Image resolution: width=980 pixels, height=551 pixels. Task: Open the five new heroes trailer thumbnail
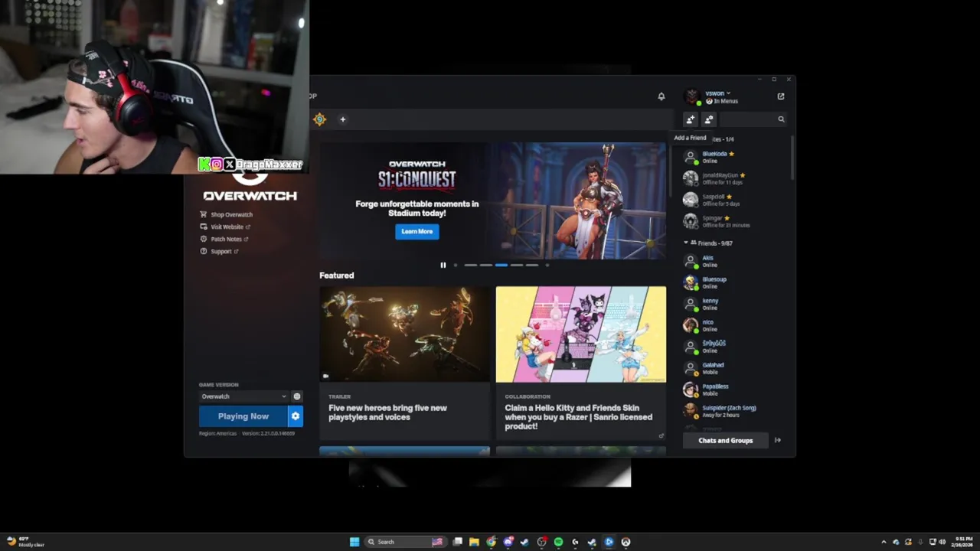tap(404, 334)
